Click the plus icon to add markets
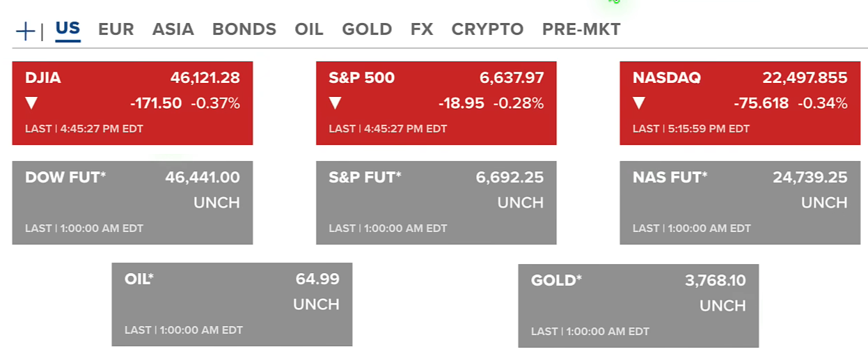This screenshot has height=356, width=868. (25, 31)
